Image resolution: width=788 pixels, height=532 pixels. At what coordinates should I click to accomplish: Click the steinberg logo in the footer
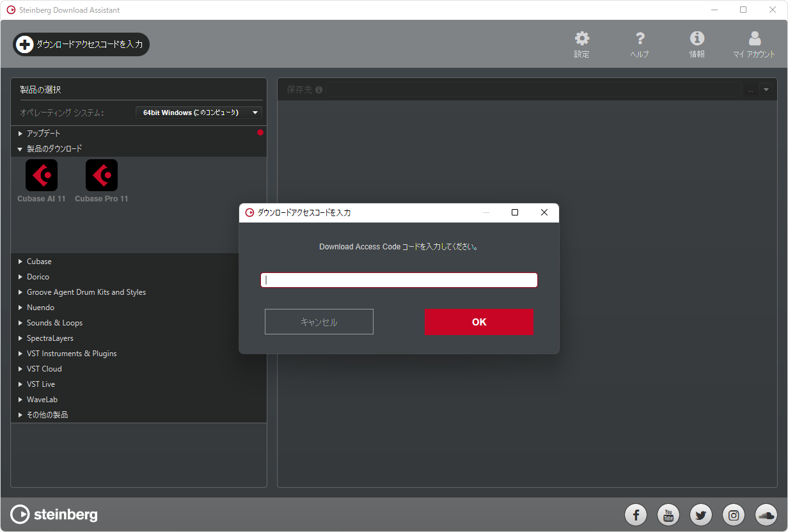pyautogui.click(x=54, y=514)
